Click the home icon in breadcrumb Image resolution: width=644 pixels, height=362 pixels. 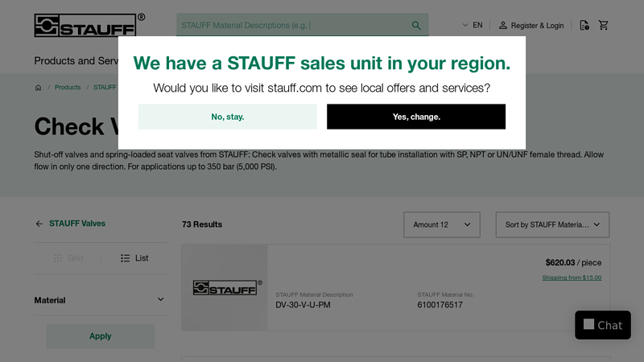(38, 88)
